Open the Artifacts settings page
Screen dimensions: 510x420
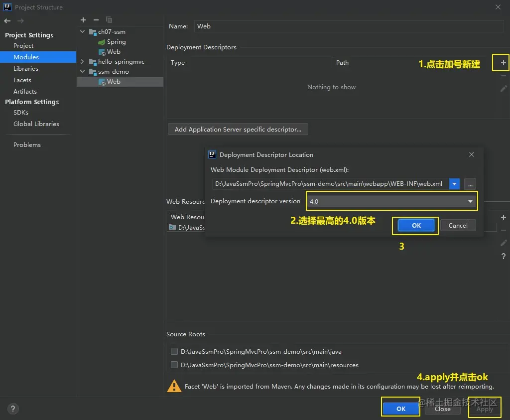click(x=25, y=91)
